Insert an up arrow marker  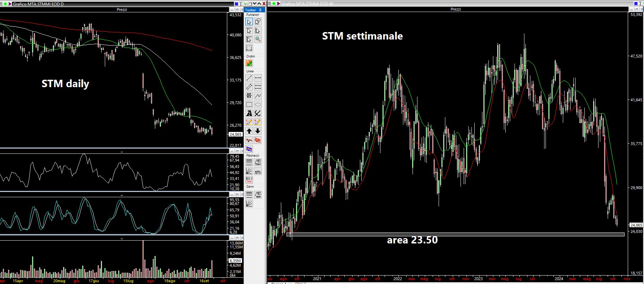249,131
